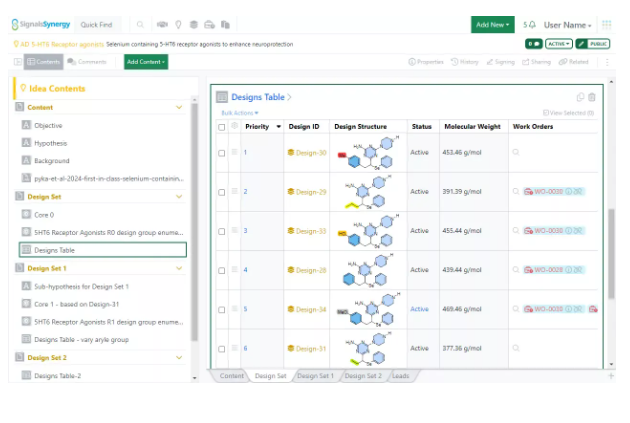Open the Add New dropdown

click(492, 24)
